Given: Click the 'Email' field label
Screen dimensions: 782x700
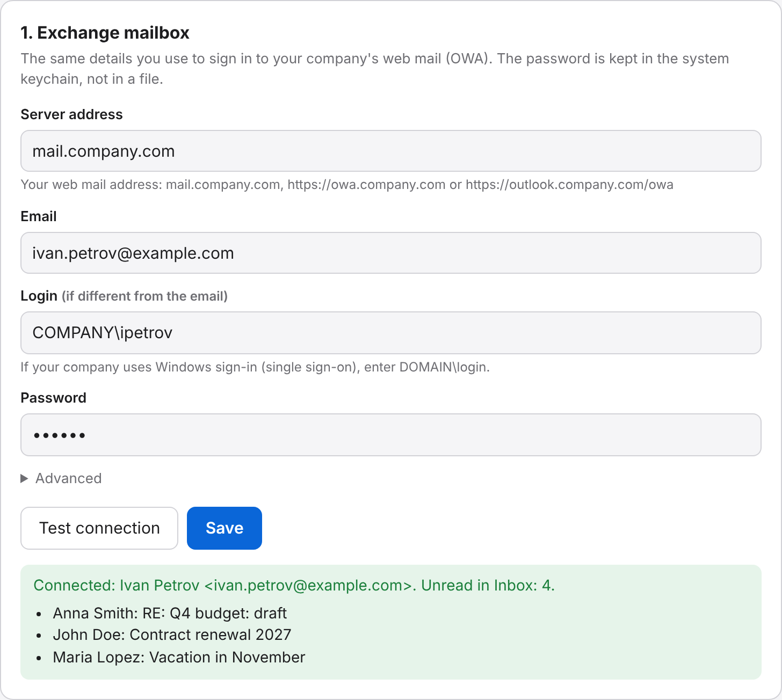Looking at the screenshot, I should 39,216.
